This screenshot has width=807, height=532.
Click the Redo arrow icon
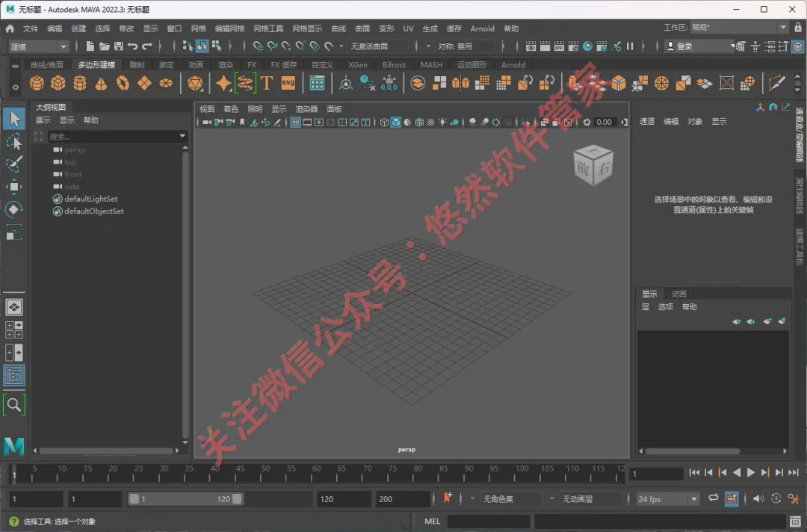pyautogui.click(x=147, y=46)
